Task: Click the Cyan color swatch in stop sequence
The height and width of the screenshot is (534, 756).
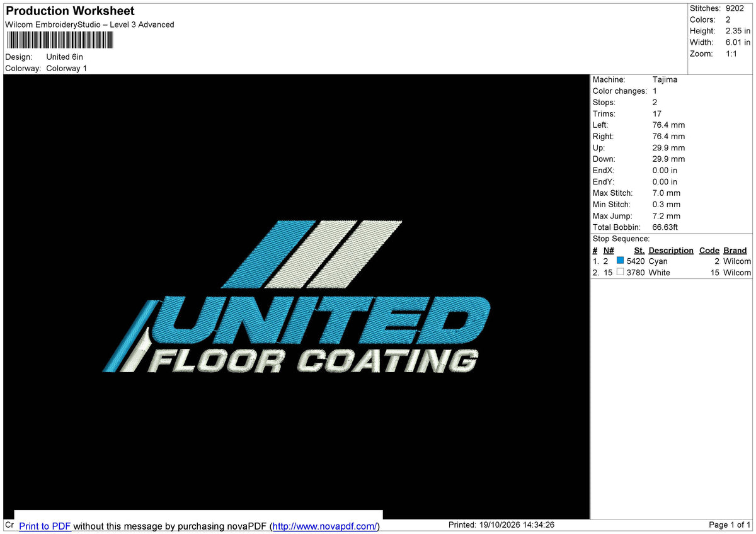Action: 620,261
